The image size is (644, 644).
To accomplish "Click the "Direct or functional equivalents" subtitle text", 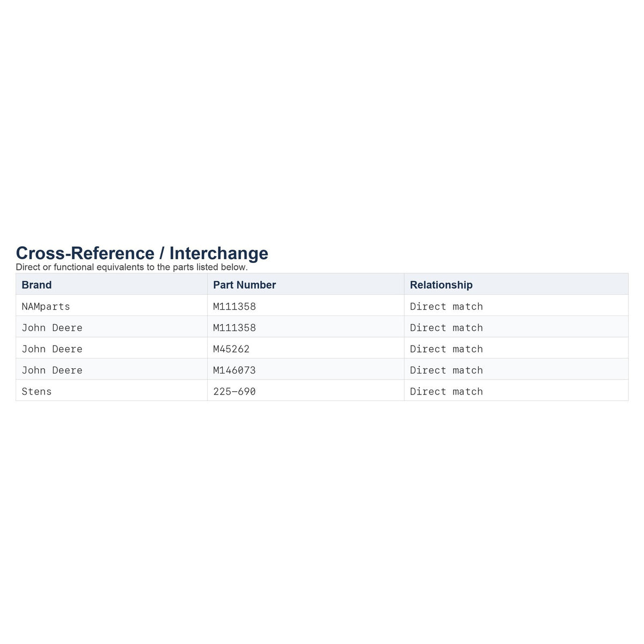I will (132, 267).
